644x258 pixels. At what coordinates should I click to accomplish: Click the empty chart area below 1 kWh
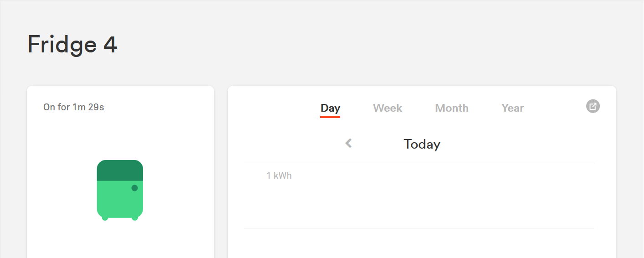pyautogui.click(x=419, y=201)
